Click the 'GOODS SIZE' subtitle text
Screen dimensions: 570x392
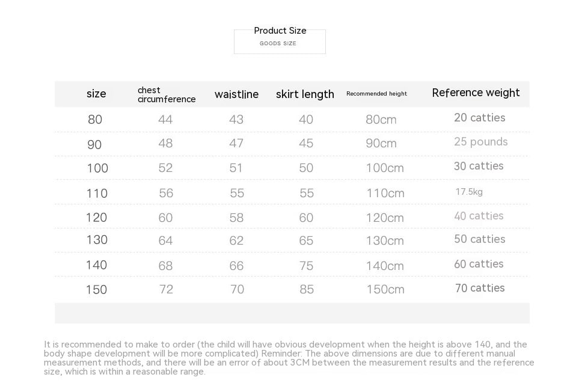click(278, 43)
